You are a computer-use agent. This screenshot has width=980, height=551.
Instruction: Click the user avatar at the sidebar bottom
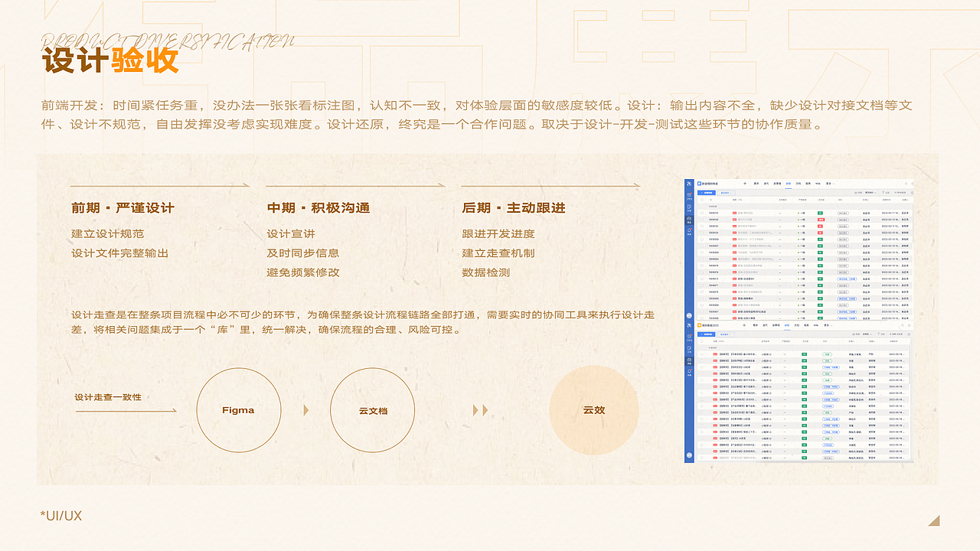688,315
